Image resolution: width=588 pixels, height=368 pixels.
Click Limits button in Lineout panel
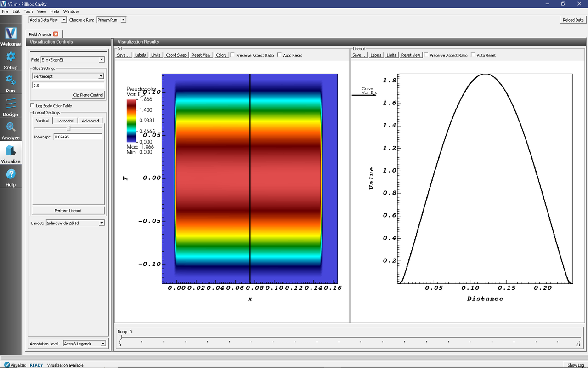[391, 55]
